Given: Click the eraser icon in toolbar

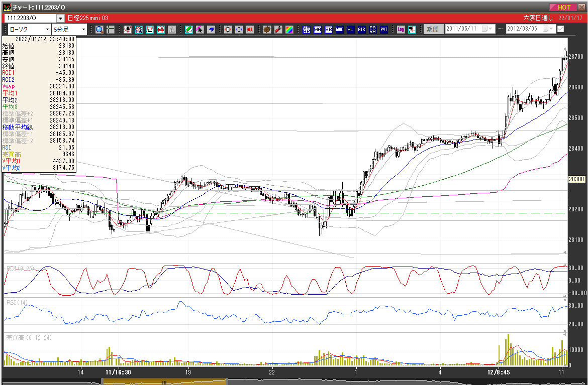Looking at the screenshot, I should 211,29.
